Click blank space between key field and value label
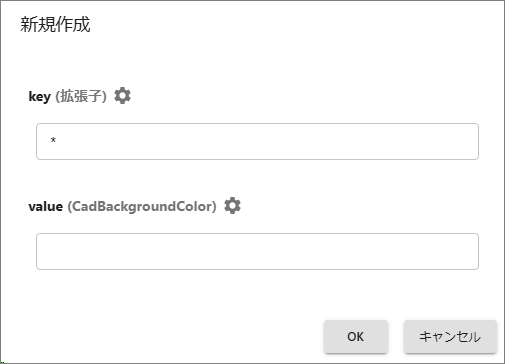 point(257,178)
